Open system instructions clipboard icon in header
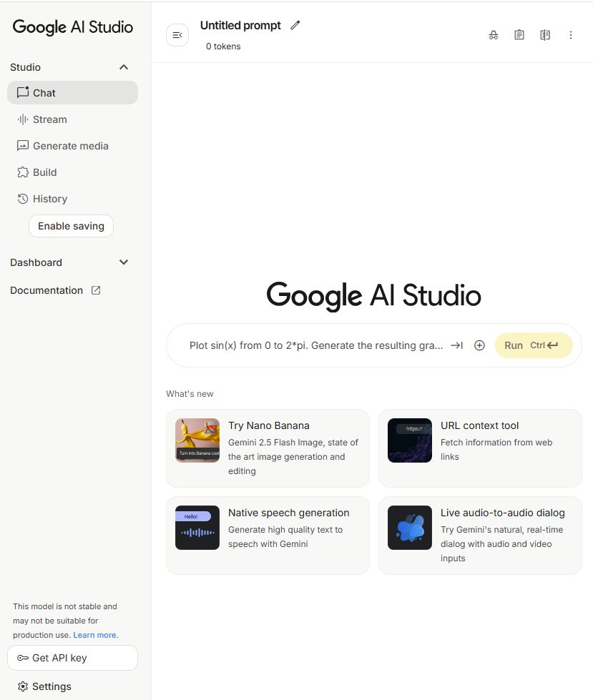Image resolution: width=593 pixels, height=700 pixels. point(519,35)
